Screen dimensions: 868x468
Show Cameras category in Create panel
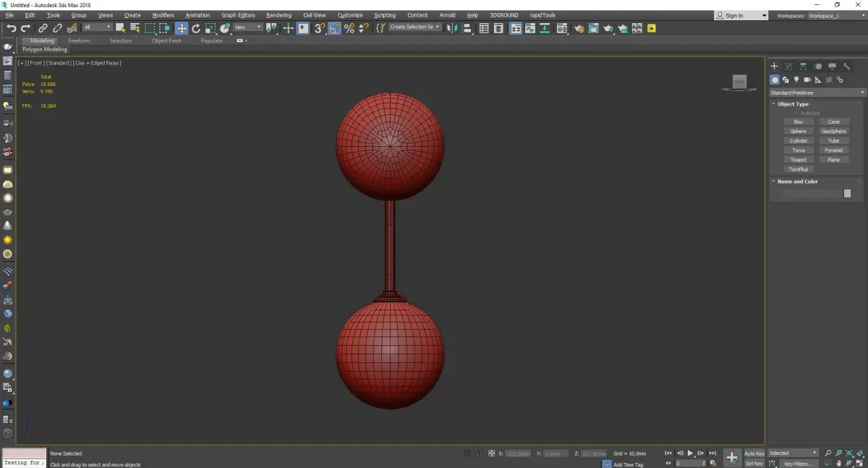click(x=807, y=80)
